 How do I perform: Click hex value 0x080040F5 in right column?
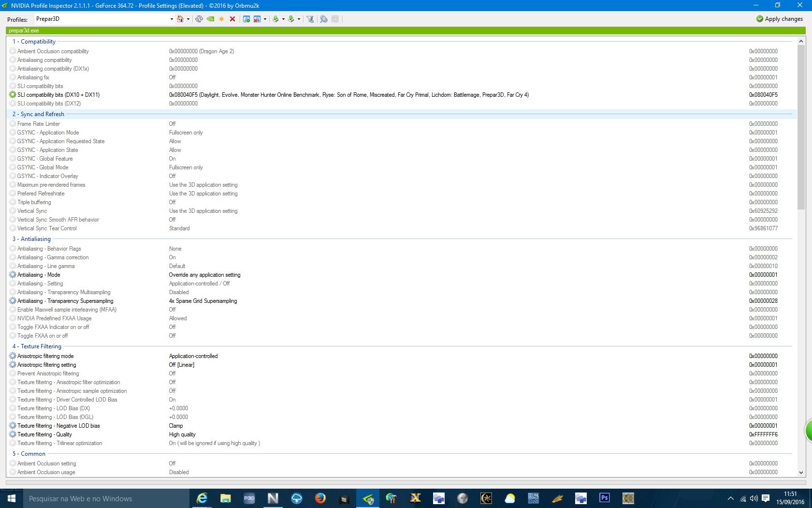[763, 95]
